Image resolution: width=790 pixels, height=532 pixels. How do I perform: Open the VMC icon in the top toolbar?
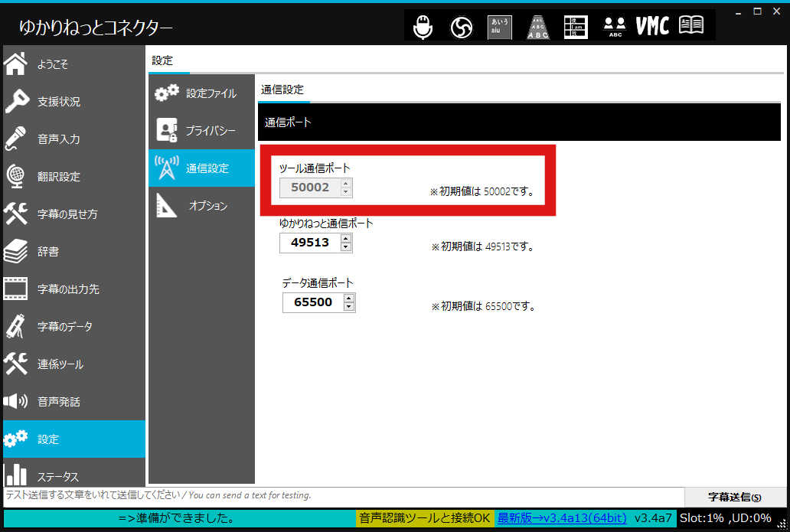tap(652, 26)
